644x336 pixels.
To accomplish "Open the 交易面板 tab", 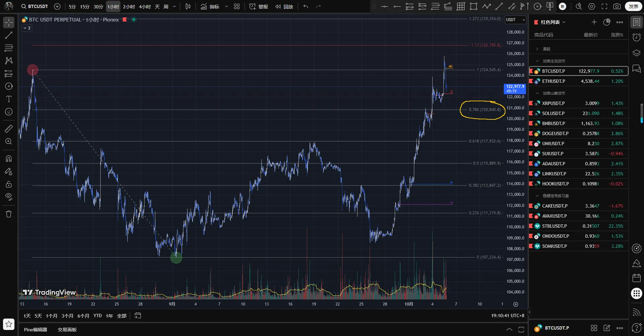I will pos(67,330).
